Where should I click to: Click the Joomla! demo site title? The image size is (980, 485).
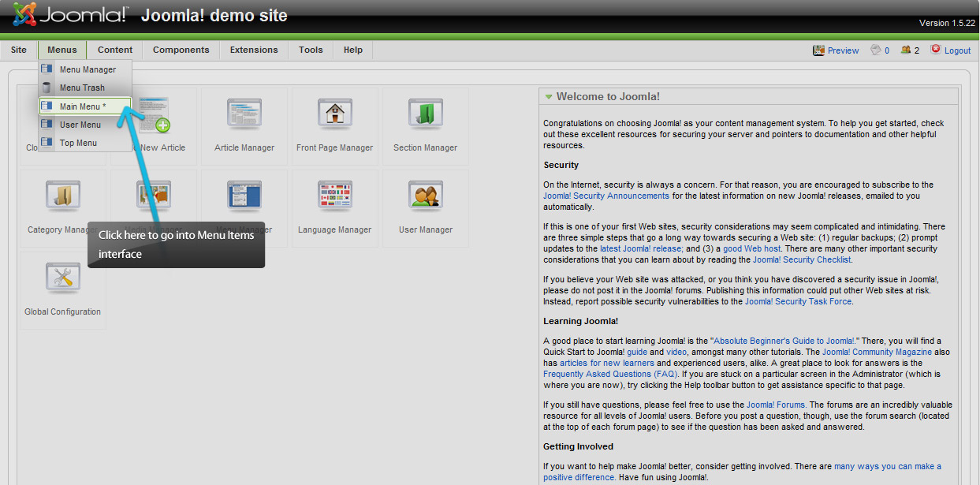pyautogui.click(x=214, y=16)
